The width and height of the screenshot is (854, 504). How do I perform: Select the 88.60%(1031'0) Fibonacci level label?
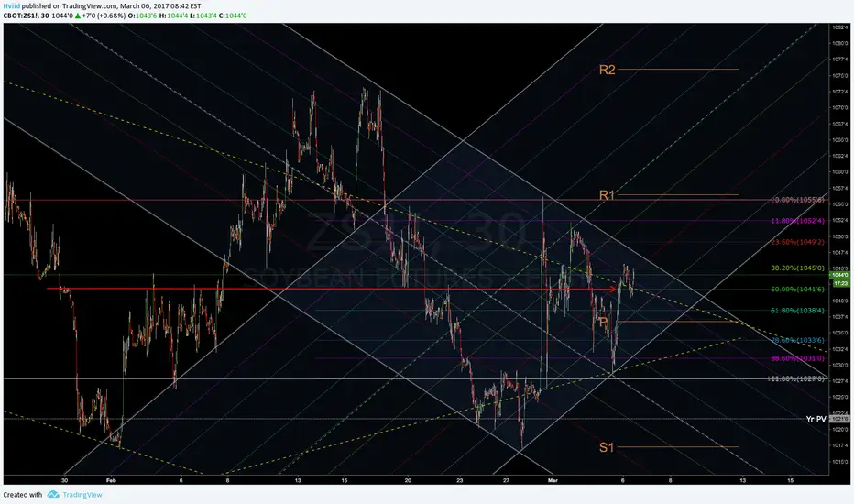pos(798,358)
